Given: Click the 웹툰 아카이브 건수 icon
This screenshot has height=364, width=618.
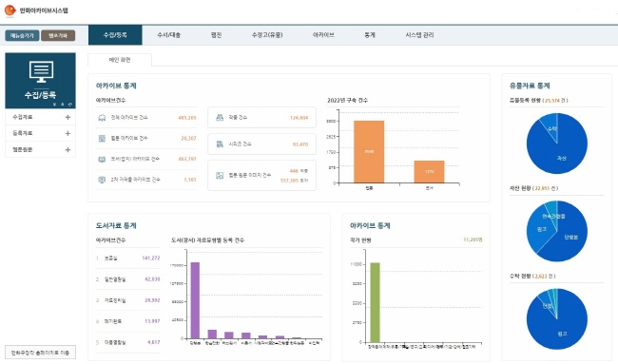Looking at the screenshot, I should [x=102, y=138].
